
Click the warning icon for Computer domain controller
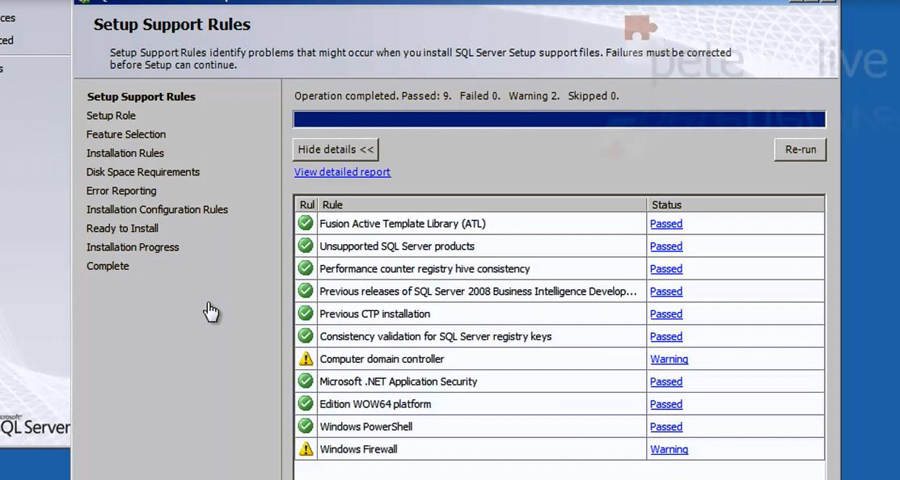pos(306,359)
